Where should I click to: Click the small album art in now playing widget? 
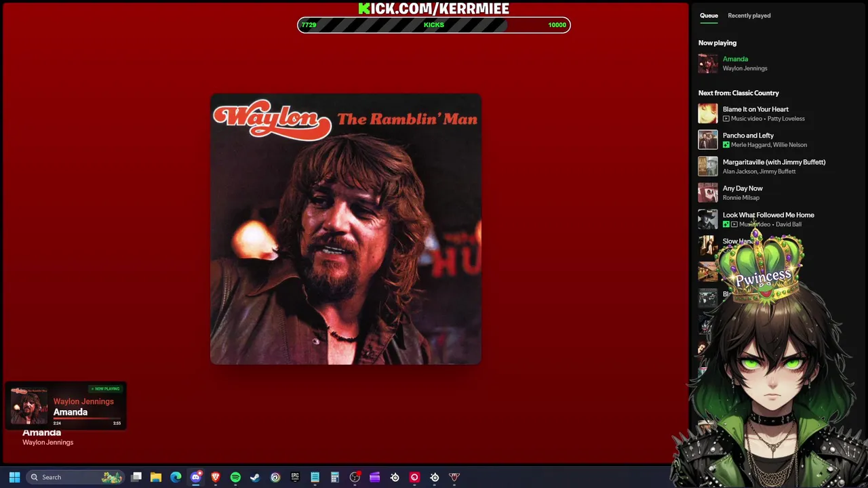(29, 406)
